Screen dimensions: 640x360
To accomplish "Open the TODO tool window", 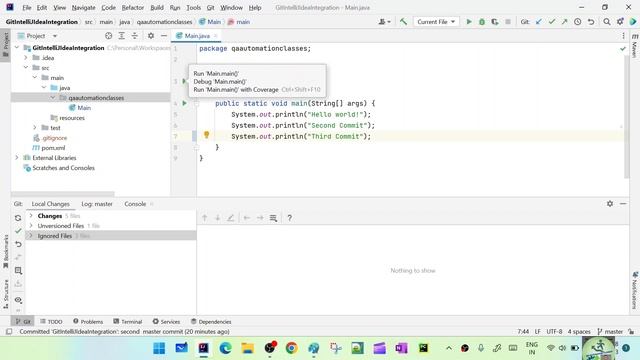I will [51, 322].
